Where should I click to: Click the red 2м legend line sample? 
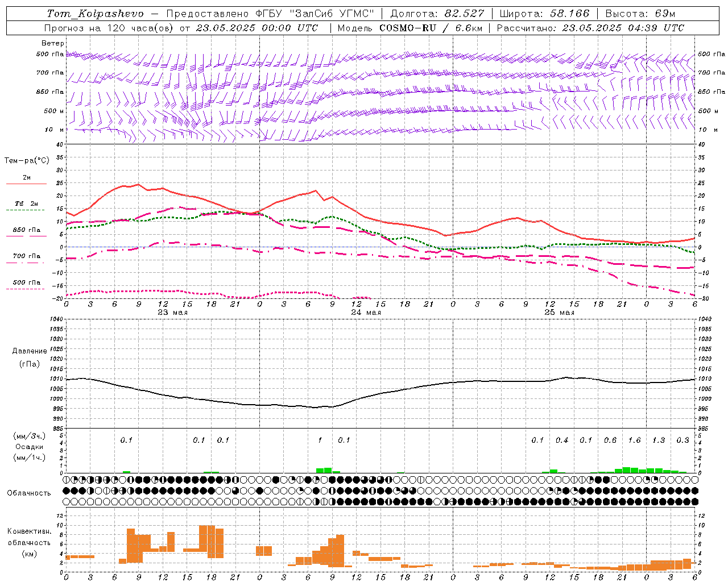click(26, 184)
